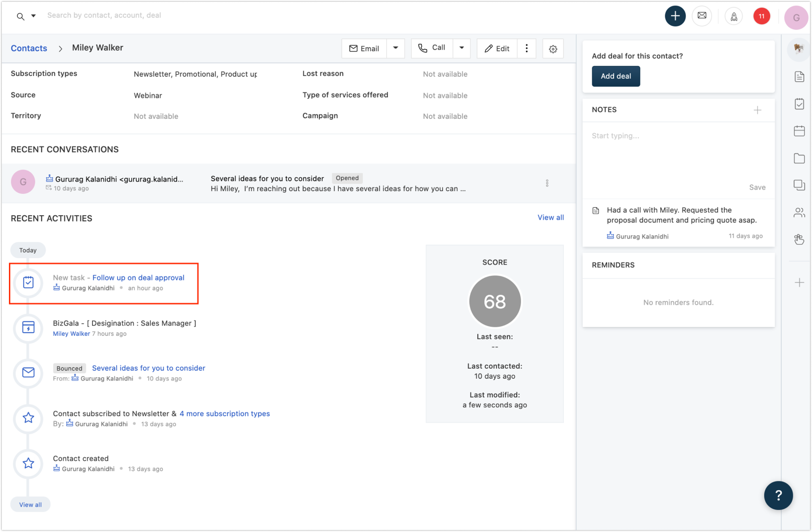The width and height of the screenshot is (812, 532).
Task: Click the blue plus quick-add button
Action: click(675, 16)
